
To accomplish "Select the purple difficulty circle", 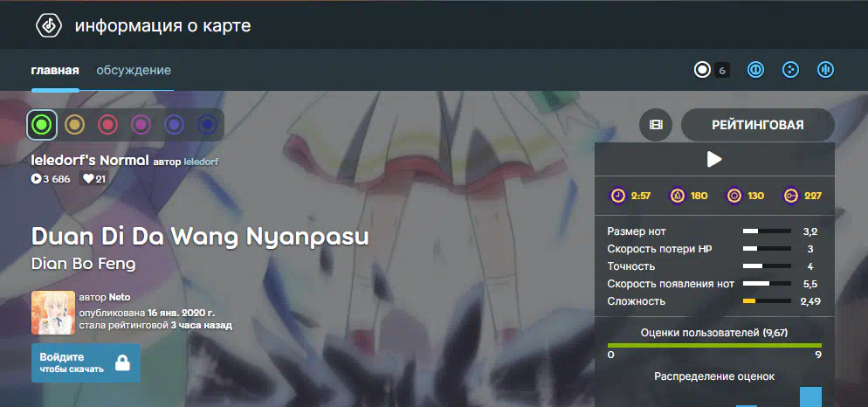I will coord(175,125).
